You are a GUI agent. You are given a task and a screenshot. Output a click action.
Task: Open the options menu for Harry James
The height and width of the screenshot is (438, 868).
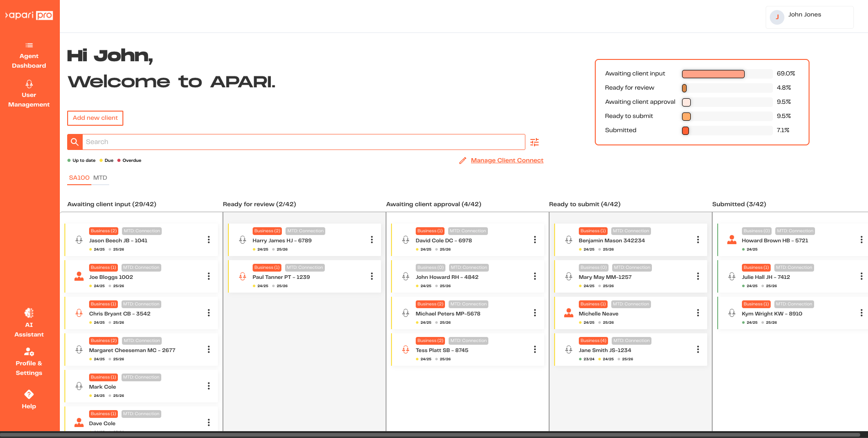(372, 240)
